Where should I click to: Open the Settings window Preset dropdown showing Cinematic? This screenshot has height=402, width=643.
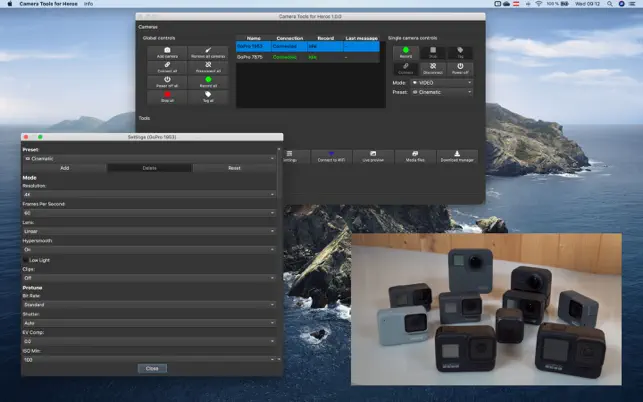tap(149, 158)
